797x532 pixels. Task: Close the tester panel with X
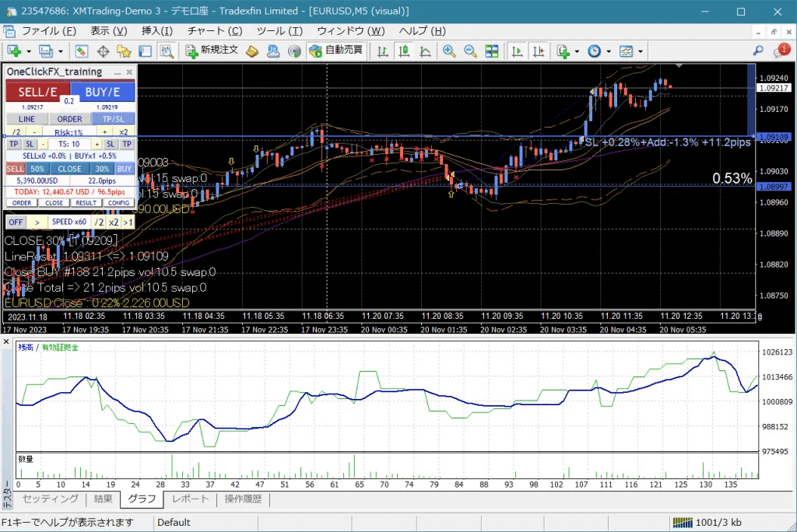tap(6, 342)
